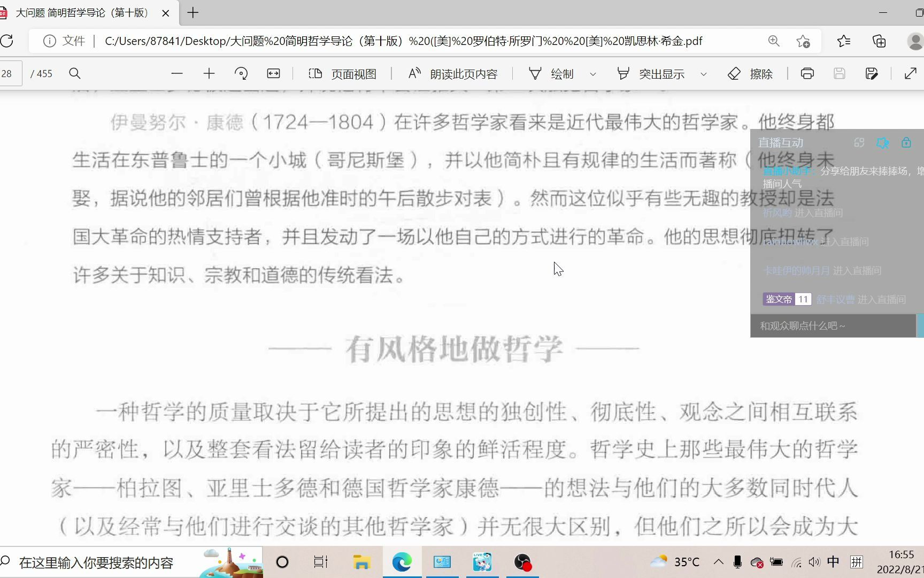The image size is (924, 578).
Task: Select the 突出显示 highlight tool
Action: [x=651, y=74]
